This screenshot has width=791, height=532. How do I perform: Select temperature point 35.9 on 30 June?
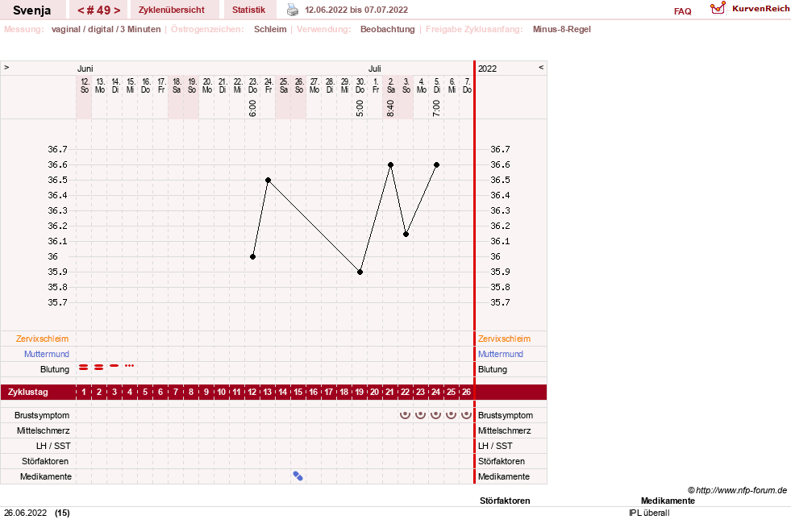[360, 272]
